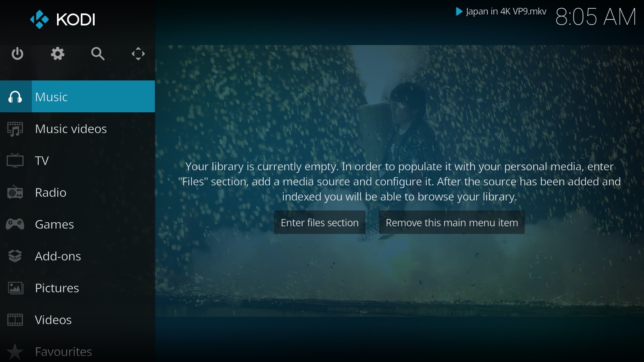This screenshot has height=362, width=644.
Task: Open the Music videos section
Action: 77,129
